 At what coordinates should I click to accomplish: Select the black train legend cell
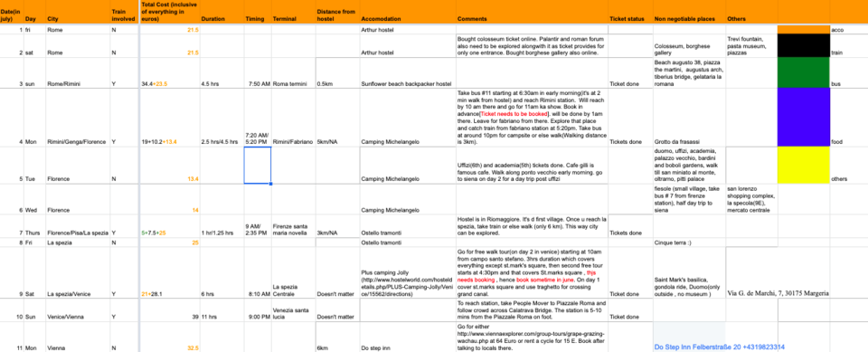pyautogui.click(x=803, y=45)
